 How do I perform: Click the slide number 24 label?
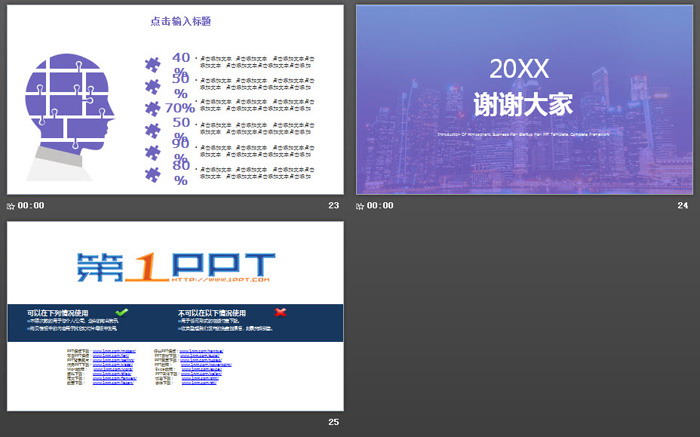(683, 205)
